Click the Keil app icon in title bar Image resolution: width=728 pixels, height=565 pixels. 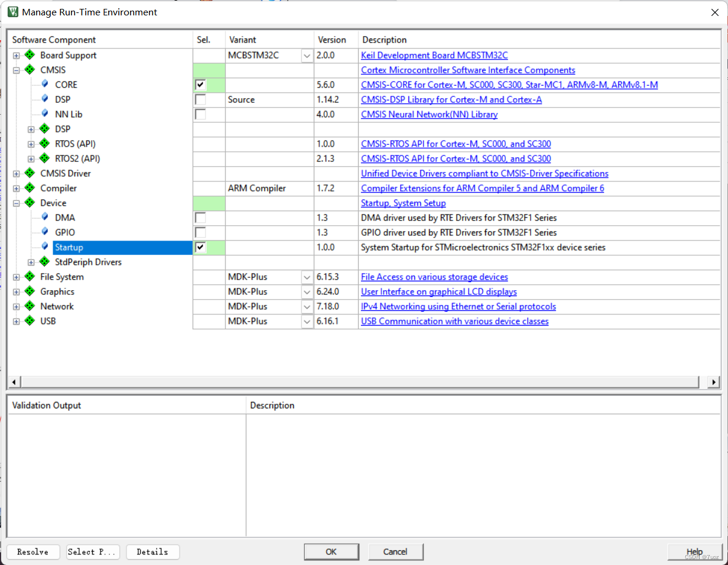click(12, 11)
